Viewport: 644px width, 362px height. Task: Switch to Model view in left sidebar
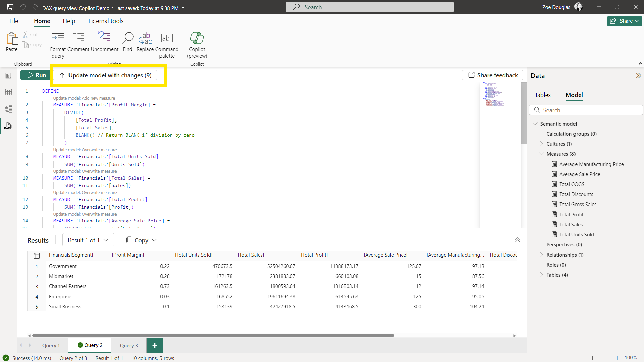click(x=8, y=109)
